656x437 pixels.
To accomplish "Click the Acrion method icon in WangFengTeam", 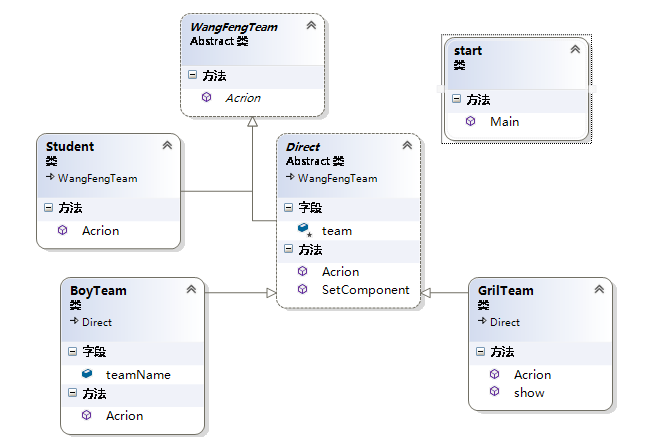I will click(206, 97).
